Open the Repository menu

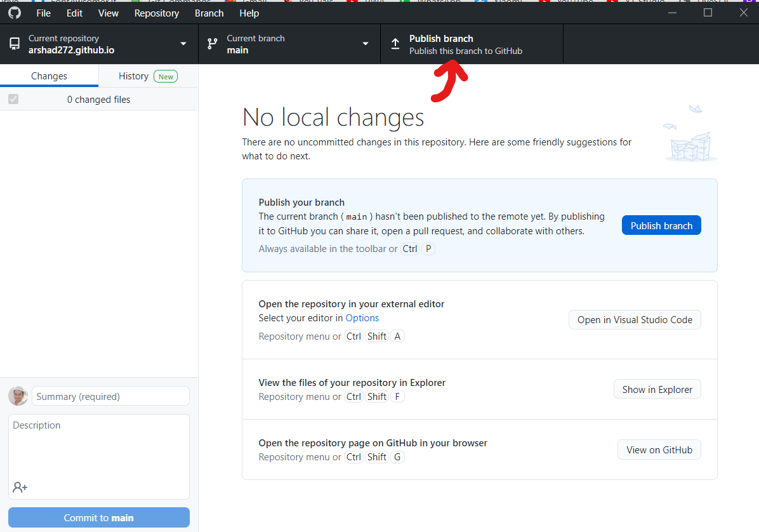(x=156, y=13)
